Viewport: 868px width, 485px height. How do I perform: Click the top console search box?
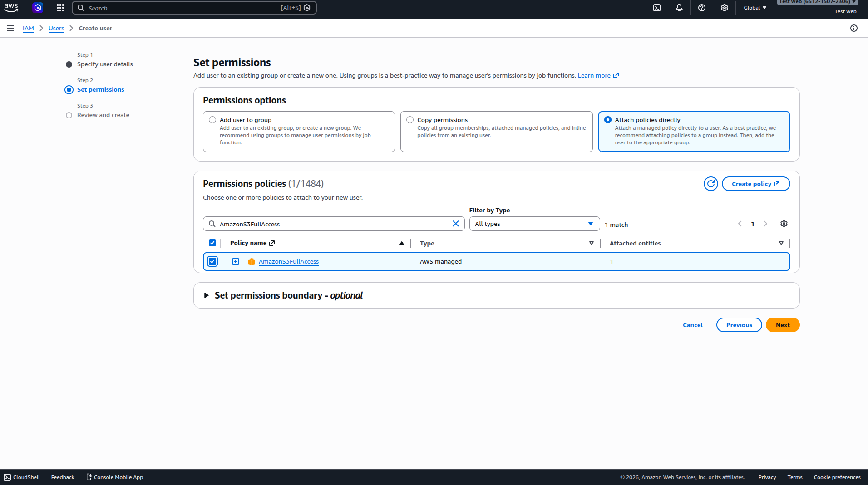pyautogui.click(x=194, y=8)
